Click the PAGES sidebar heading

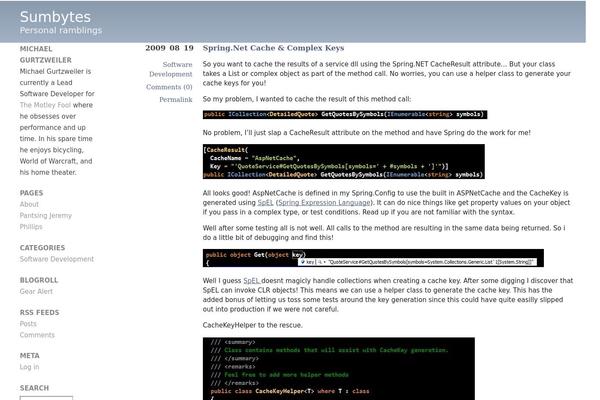[x=31, y=193]
